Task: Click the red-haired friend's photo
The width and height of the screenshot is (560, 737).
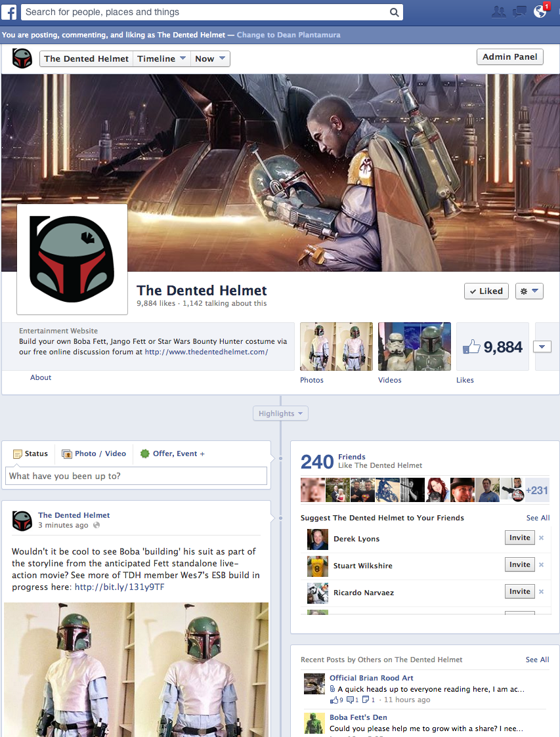Action: [x=437, y=490]
